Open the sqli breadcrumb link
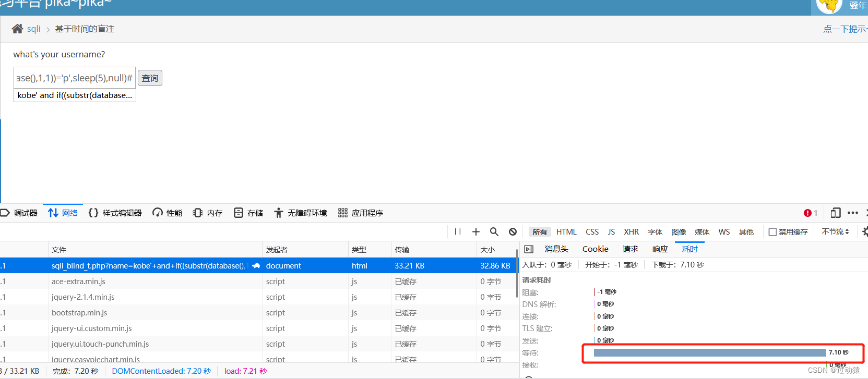868x379 pixels. point(33,29)
